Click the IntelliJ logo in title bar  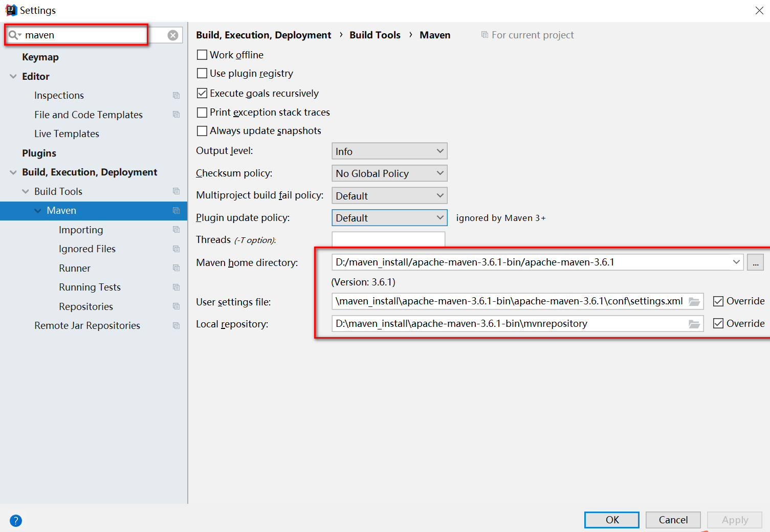(x=11, y=10)
